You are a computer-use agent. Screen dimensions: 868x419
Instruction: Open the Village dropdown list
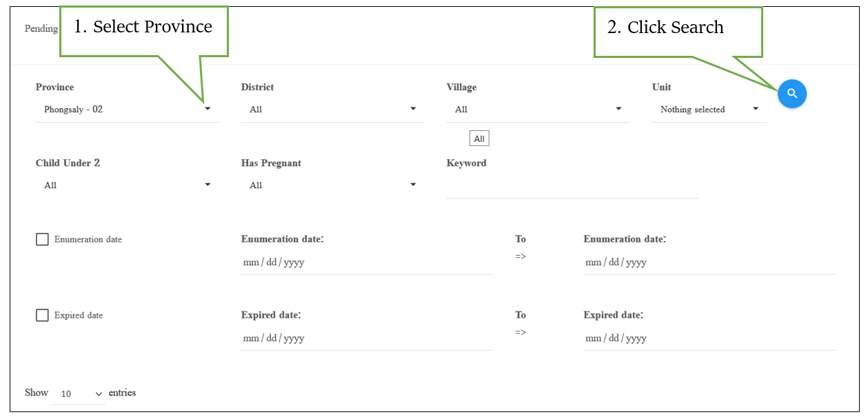[538, 110]
